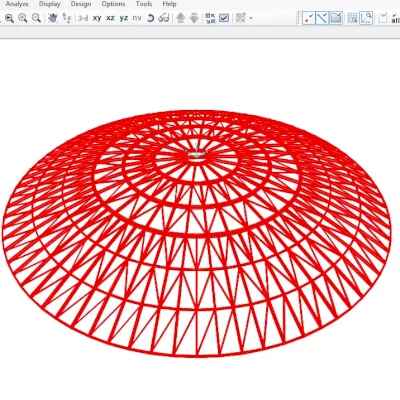The height and width of the screenshot is (400, 400).
Task: Switch to the 3-d view
Action: pyautogui.click(x=83, y=18)
